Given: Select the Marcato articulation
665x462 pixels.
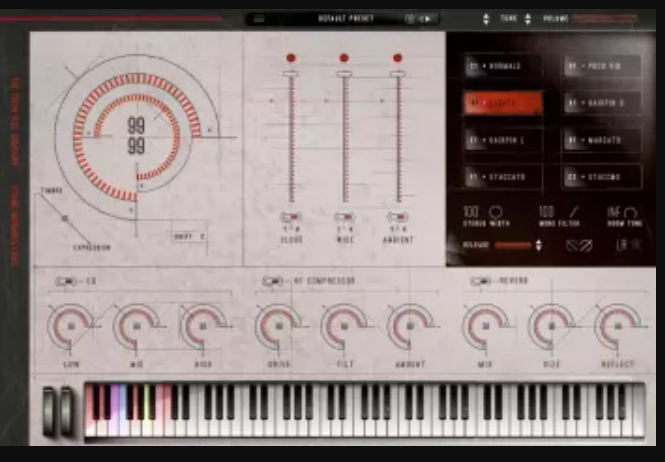Looking at the screenshot, I should 602,140.
